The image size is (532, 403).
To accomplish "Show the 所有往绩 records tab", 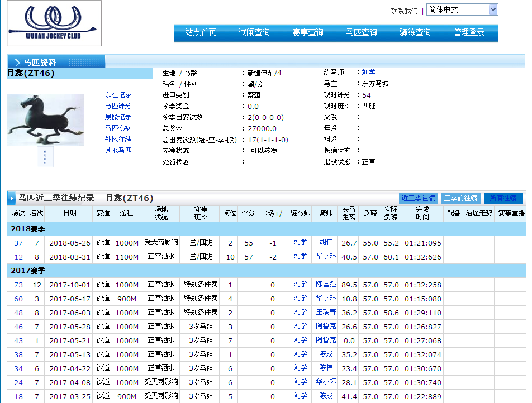I will pos(503,198).
